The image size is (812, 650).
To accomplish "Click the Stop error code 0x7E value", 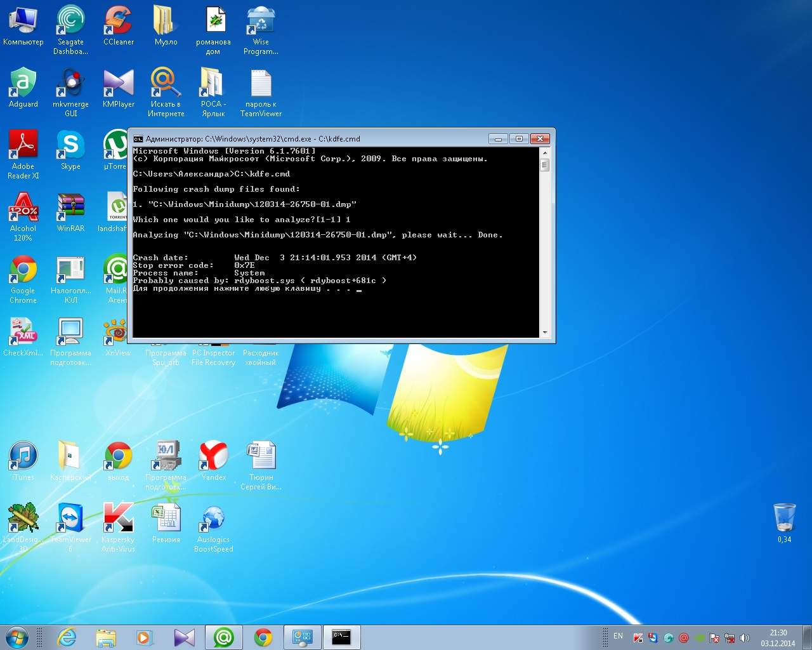I will (244, 265).
